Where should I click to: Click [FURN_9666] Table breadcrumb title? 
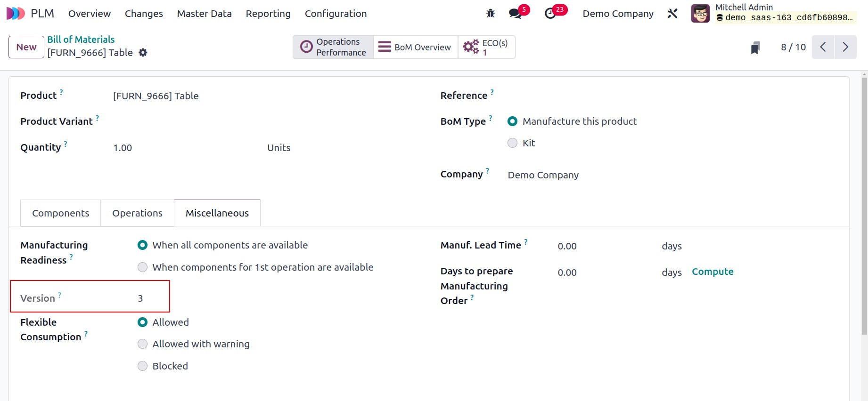pyautogui.click(x=90, y=53)
